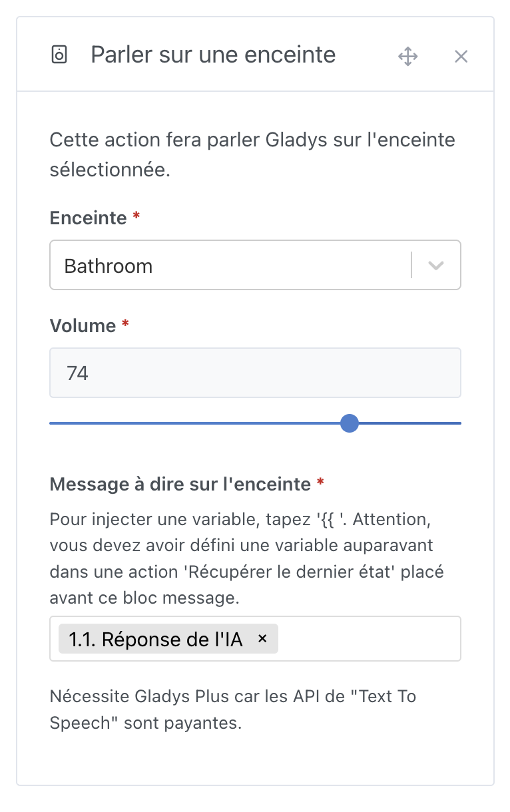The image size is (510, 812).
Task: Click the speaker icon in the card header
Action: [59, 55]
